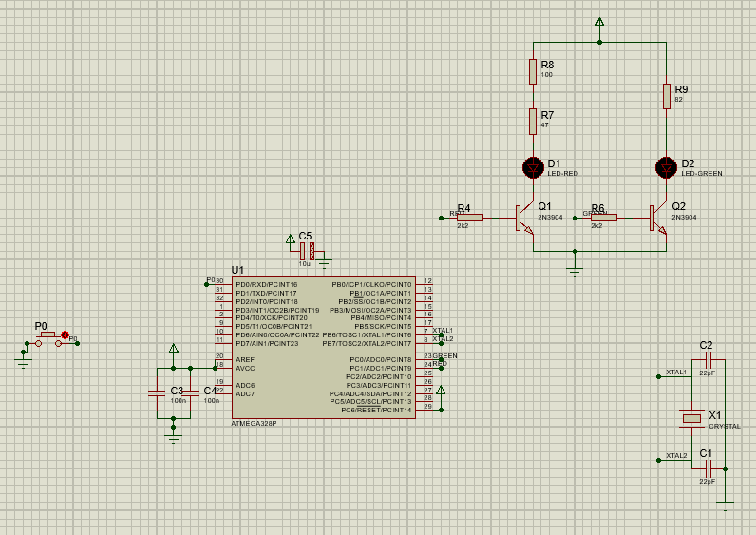Image resolution: width=756 pixels, height=535 pixels.
Task: Click the CRYSTAL value text
Action: click(725, 427)
